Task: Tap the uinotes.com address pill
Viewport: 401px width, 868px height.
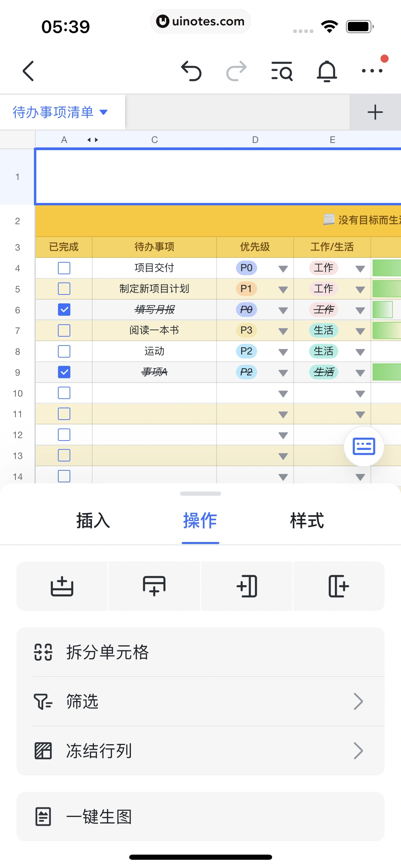Action: (200, 21)
